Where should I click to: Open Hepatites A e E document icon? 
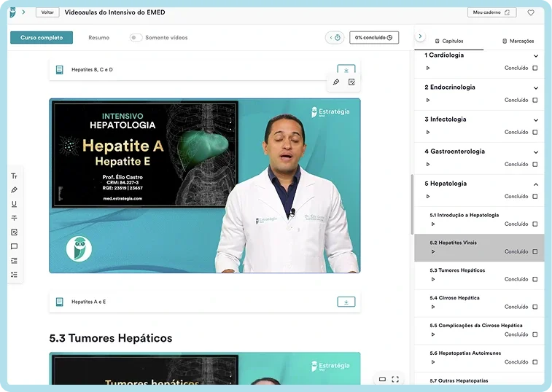tap(60, 302)
